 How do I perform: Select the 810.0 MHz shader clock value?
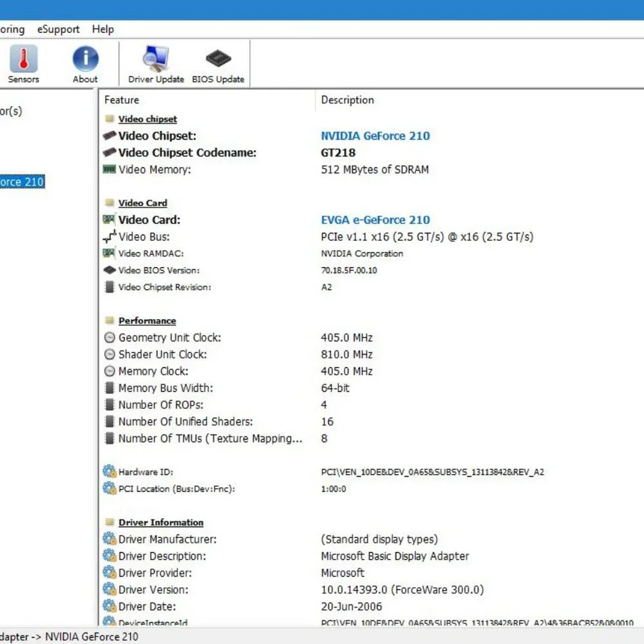pyautogui.click(x=346, y=354)
